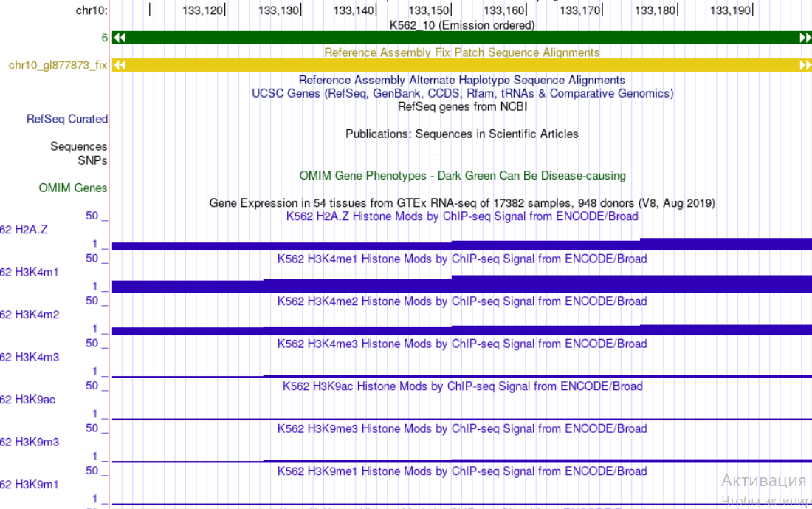Click the RefSeq Curated side label
This screenshot has height=509, width=812.
[x=67, y=119]
